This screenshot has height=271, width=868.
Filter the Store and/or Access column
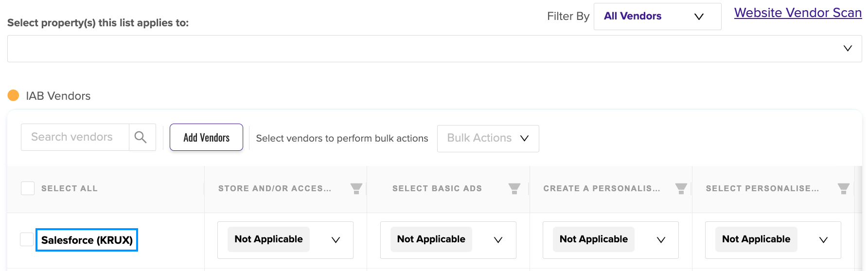point(356,189)
